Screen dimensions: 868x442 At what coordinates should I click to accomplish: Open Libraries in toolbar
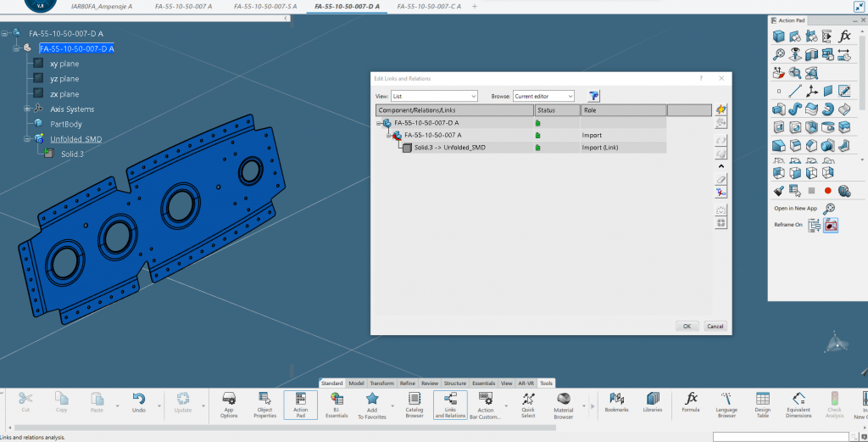click(x=653, y=403)
